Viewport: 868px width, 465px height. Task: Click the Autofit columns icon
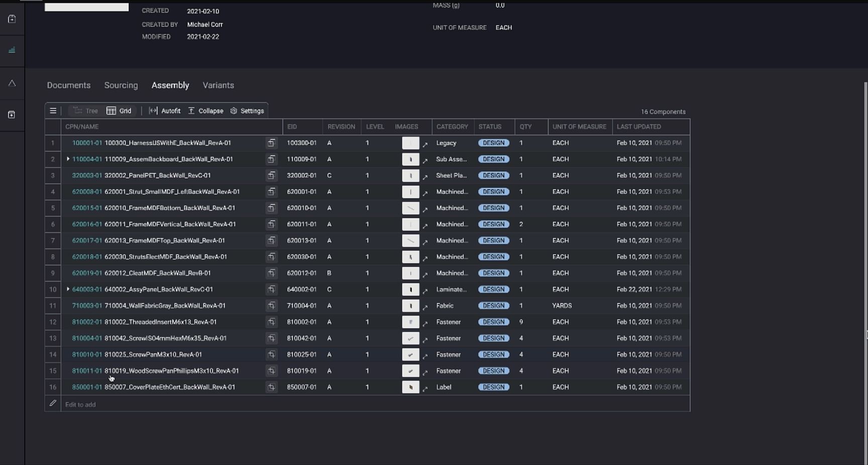[153, 110]
